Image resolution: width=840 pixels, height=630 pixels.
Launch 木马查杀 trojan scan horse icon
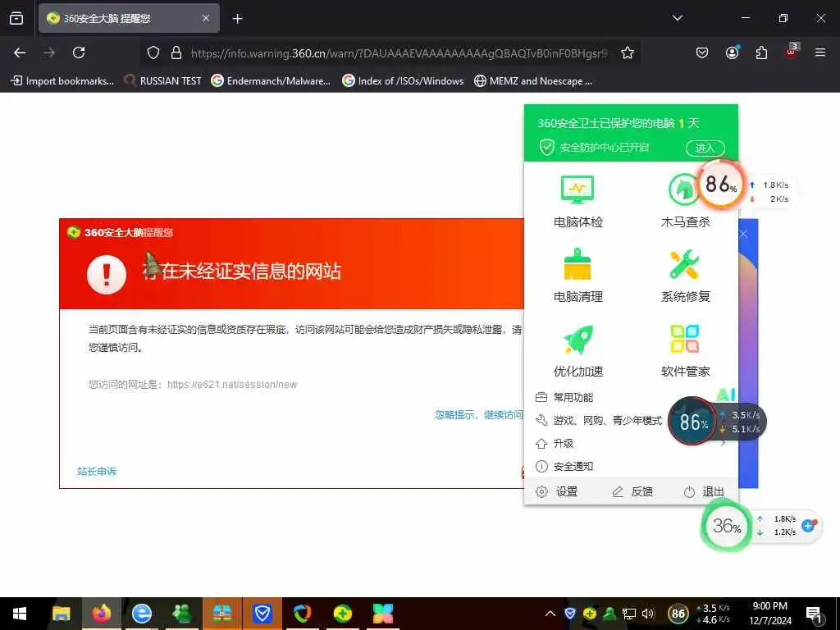click(x=685, y=202)
